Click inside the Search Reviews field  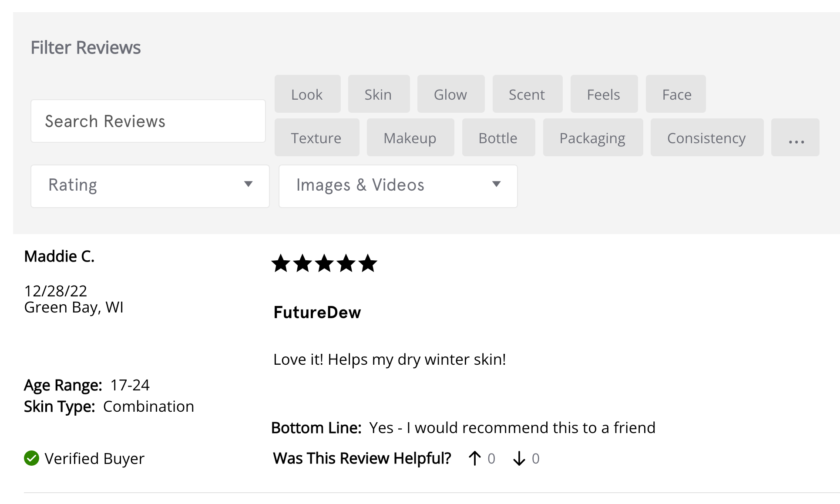pyautogui.click(x=148, y=121)
